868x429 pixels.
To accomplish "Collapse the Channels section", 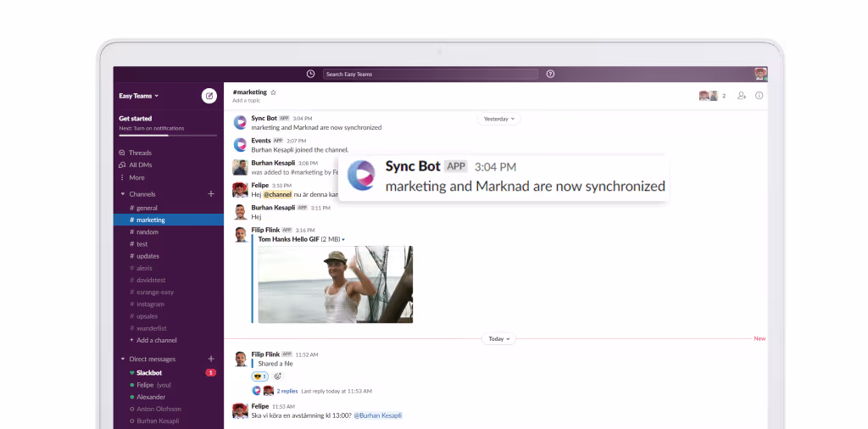I will click(123, 194).
